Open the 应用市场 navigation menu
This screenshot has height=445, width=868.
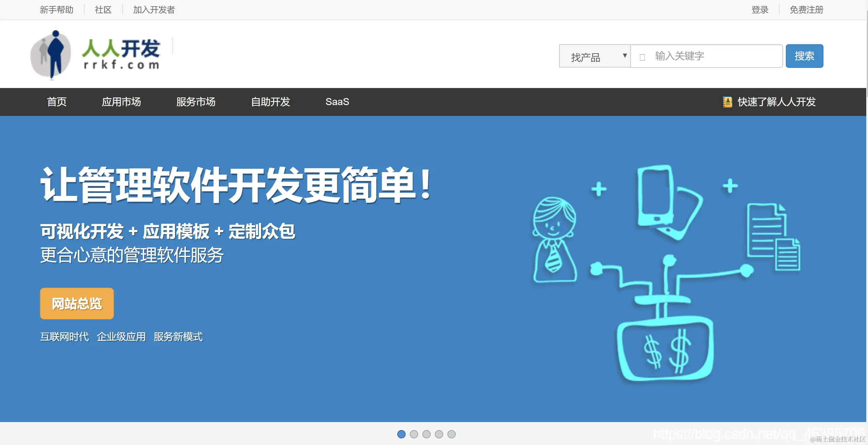121,102
